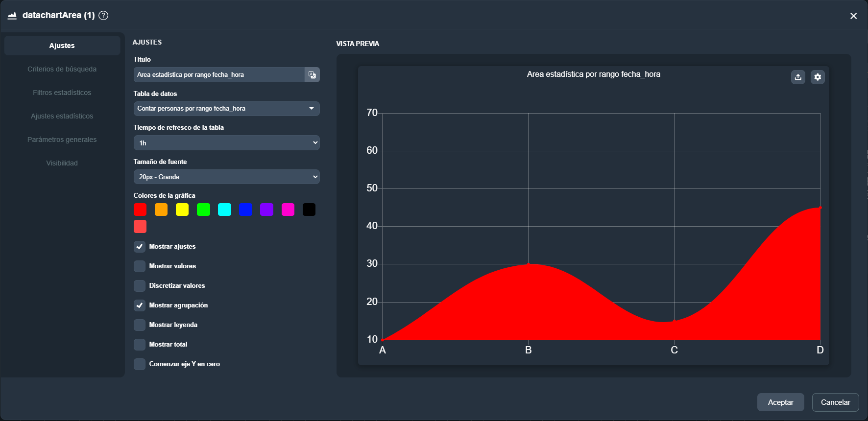Select the cyan color swatch

click(x=224, y=210)
